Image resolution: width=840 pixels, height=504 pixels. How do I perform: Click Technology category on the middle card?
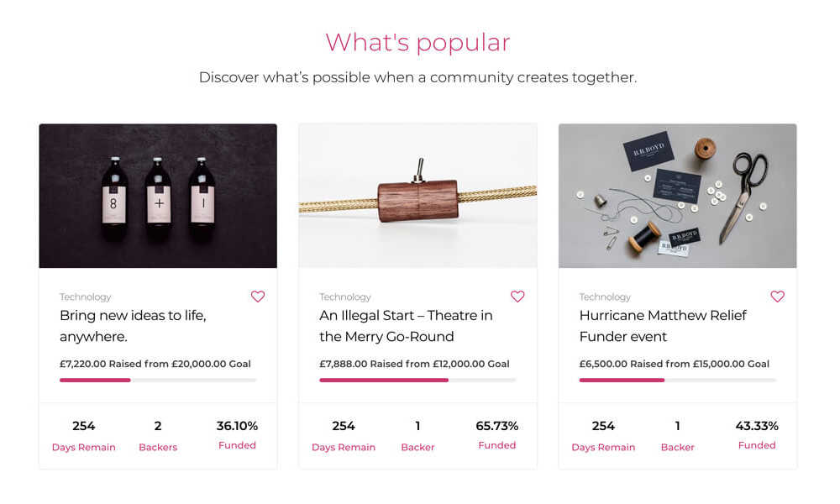(344, 297)
